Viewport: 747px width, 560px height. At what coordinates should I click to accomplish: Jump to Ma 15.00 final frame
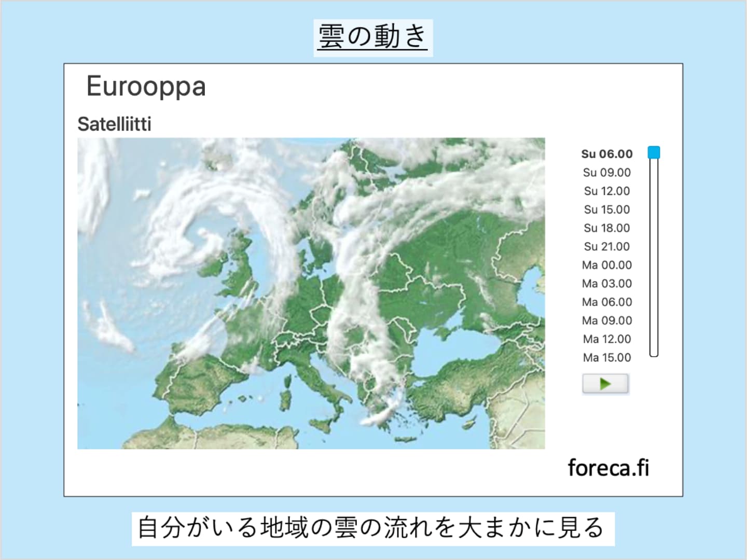[606, 358]
